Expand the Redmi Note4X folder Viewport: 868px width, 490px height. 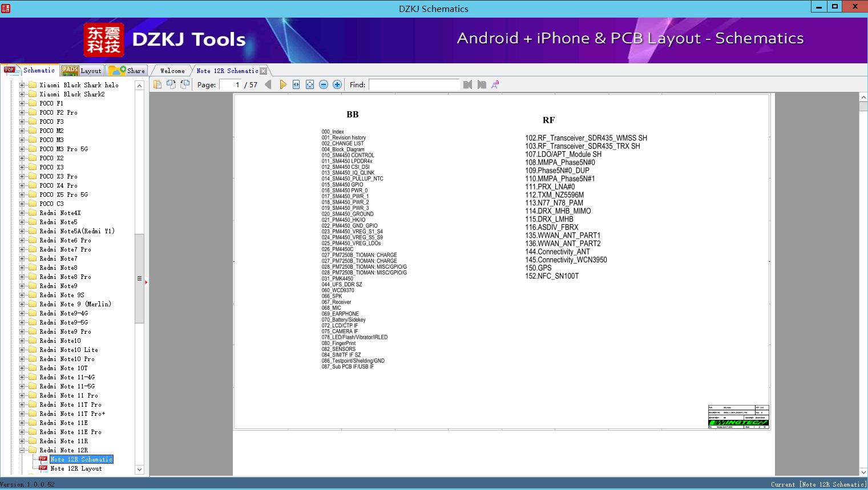(22, 213)
